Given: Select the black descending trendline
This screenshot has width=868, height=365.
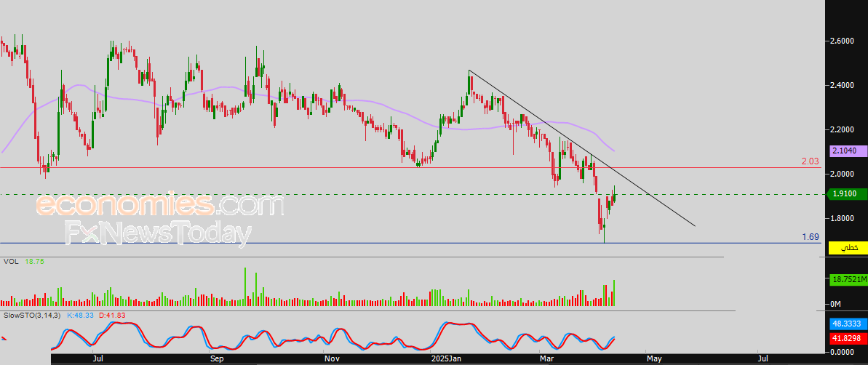Looking at the screenshot, I should click(x=581, y=148).
